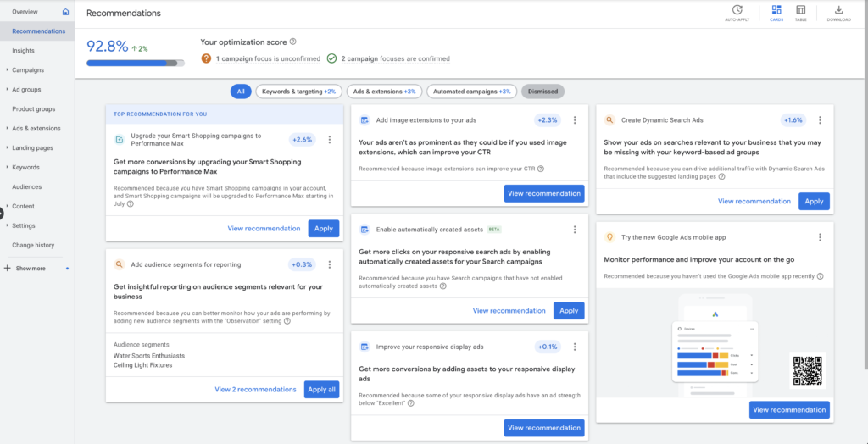The height and width of the screenshot is (444, 868).
Task: Open more options for image extensions card
Action: click(575, 120)
